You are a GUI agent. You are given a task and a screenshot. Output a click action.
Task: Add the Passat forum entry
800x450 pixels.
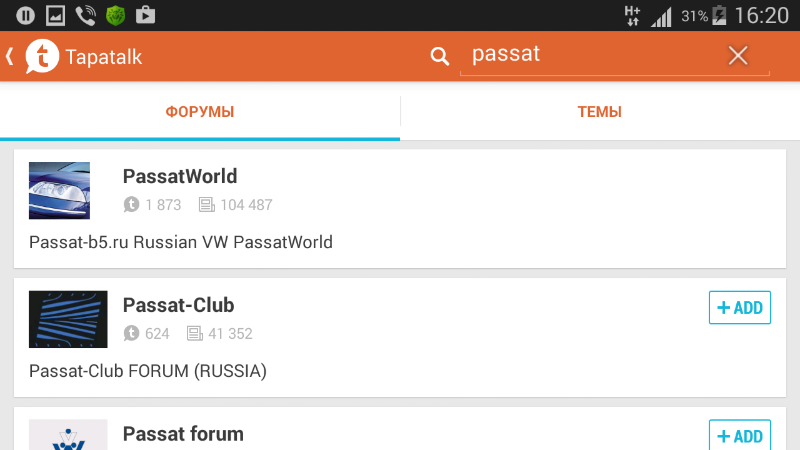tap(740, 436)
